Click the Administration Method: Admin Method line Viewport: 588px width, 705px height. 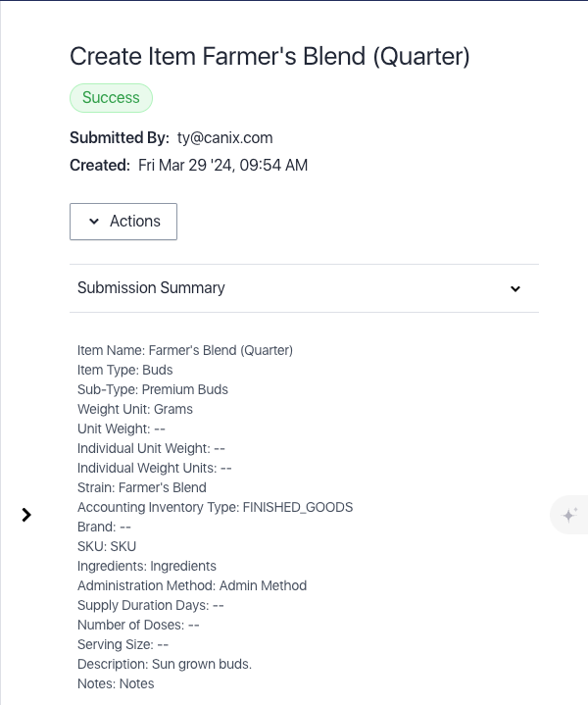[192, 585]
